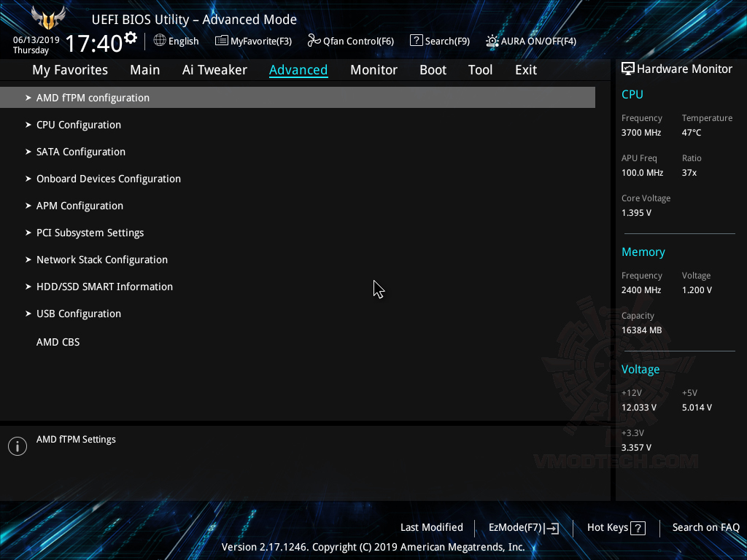This screenshot has width=747, height=560.
Task: Switch to the Main tab
Action: click(145, 70)
